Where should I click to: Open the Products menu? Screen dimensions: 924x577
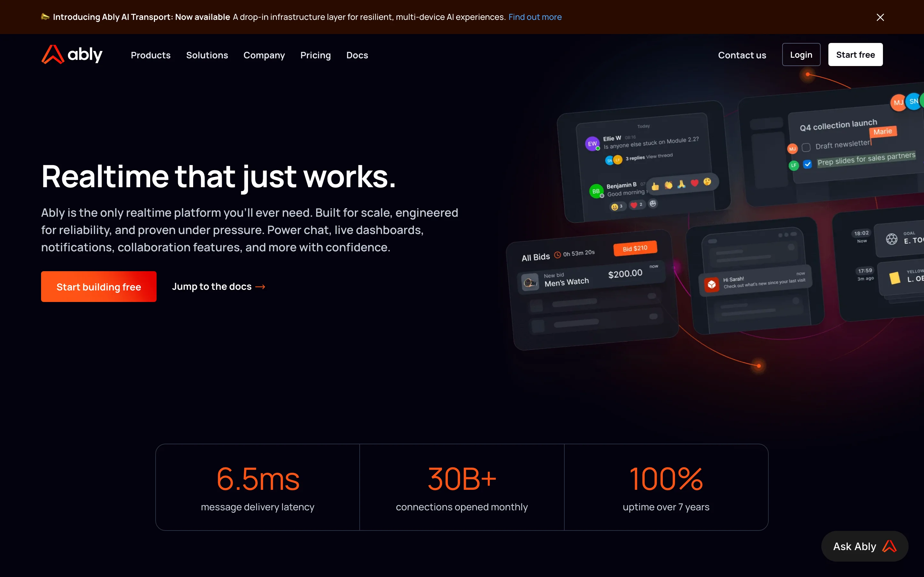click(150, 55)
